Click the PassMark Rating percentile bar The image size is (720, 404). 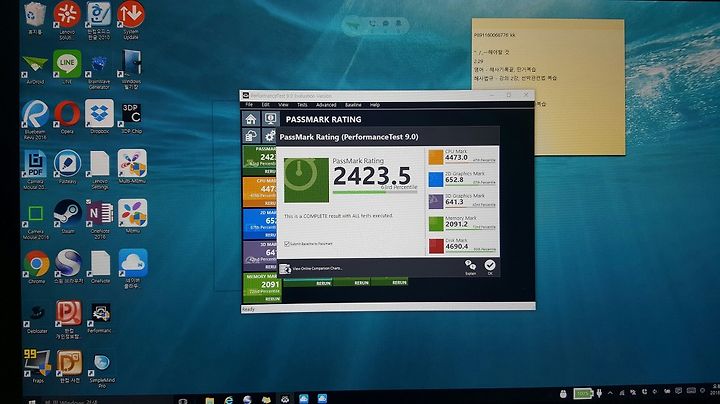(x=375, y=192)
